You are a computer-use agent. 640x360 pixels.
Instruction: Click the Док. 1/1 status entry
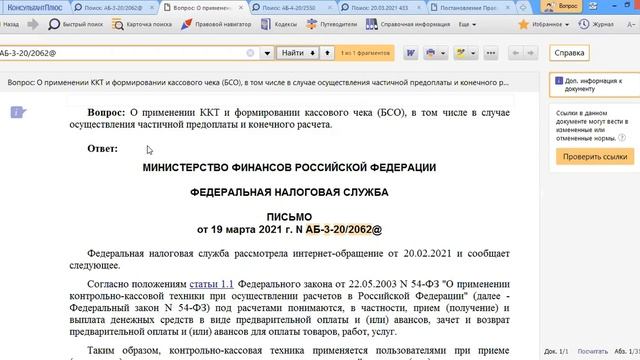coord(556,351)
